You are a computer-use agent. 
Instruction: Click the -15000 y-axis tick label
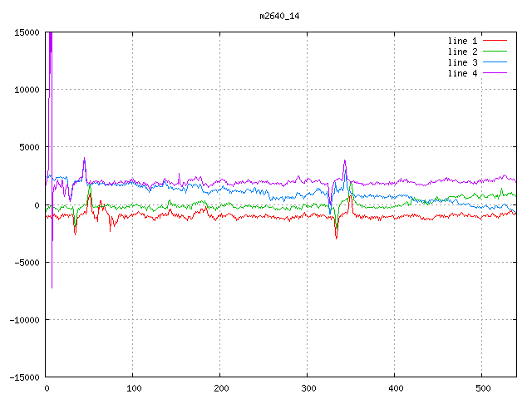pos(24,377)
